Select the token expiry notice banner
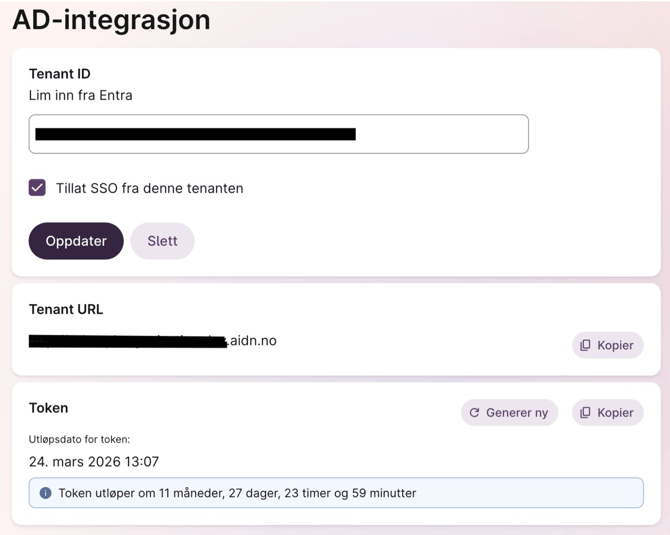 336,493
